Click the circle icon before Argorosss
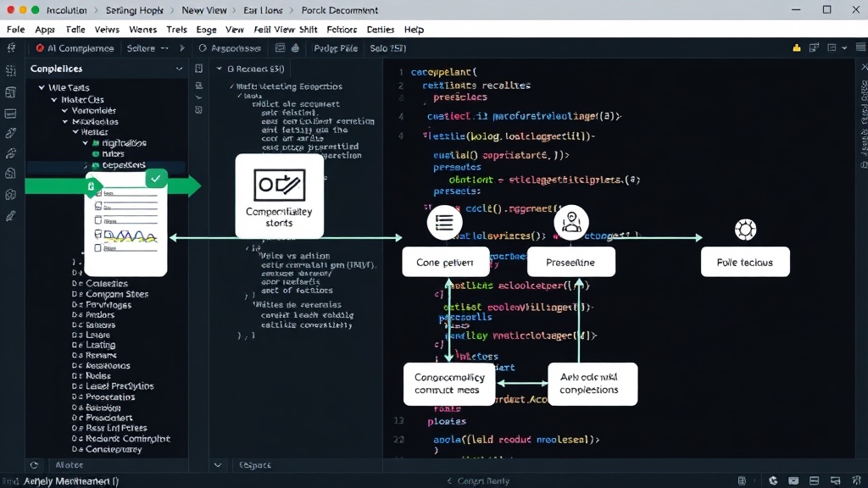 203,48
